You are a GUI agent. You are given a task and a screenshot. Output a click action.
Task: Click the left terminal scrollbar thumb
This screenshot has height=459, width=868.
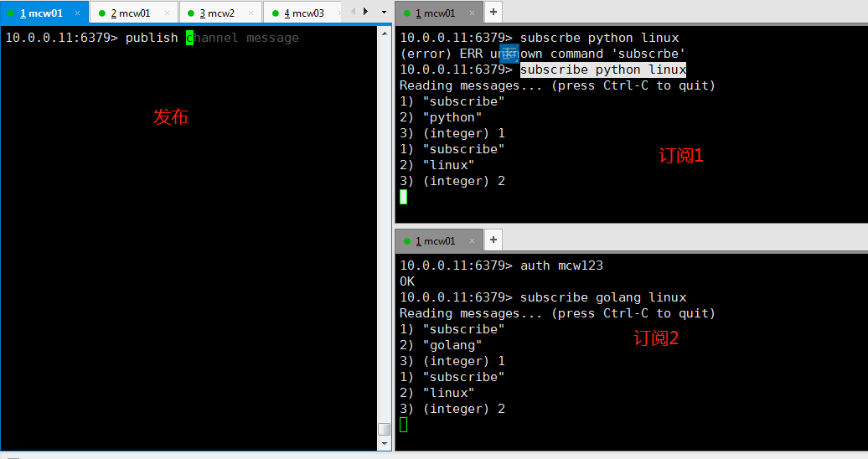pos(385,429)
